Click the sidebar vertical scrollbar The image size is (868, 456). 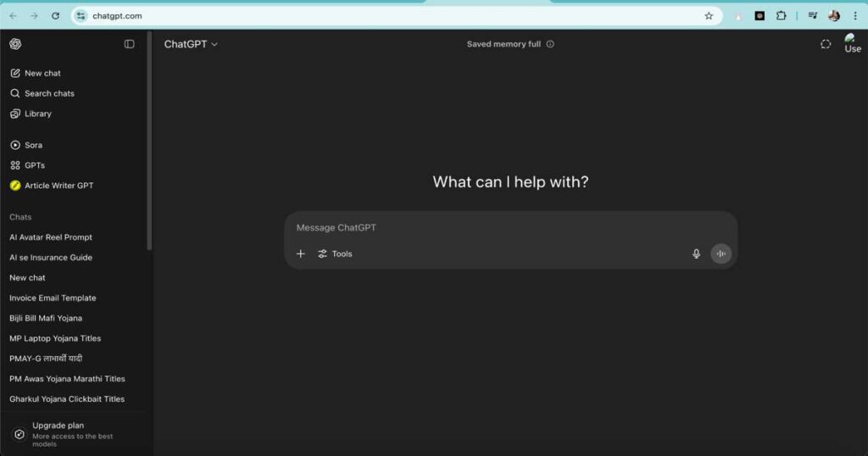coord(149,141)
